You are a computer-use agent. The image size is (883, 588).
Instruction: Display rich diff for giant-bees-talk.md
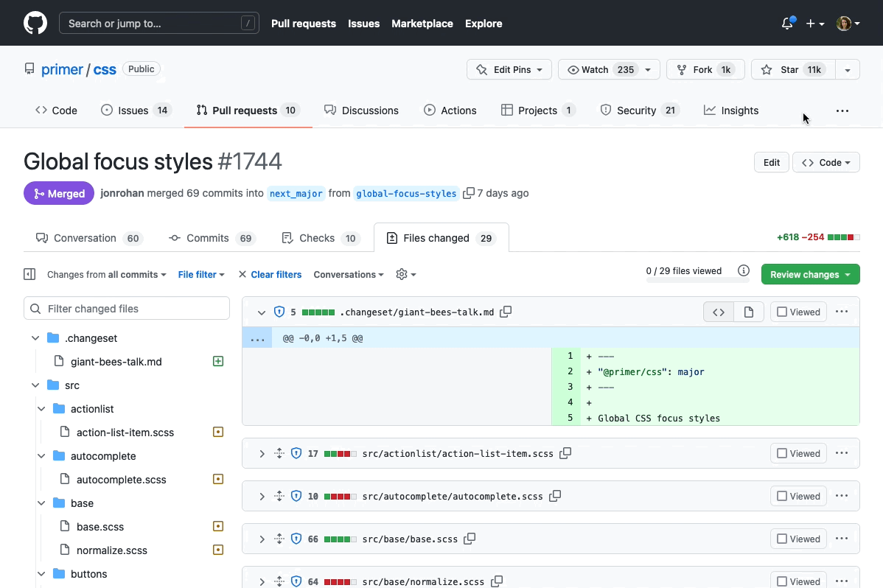[748, 312]
